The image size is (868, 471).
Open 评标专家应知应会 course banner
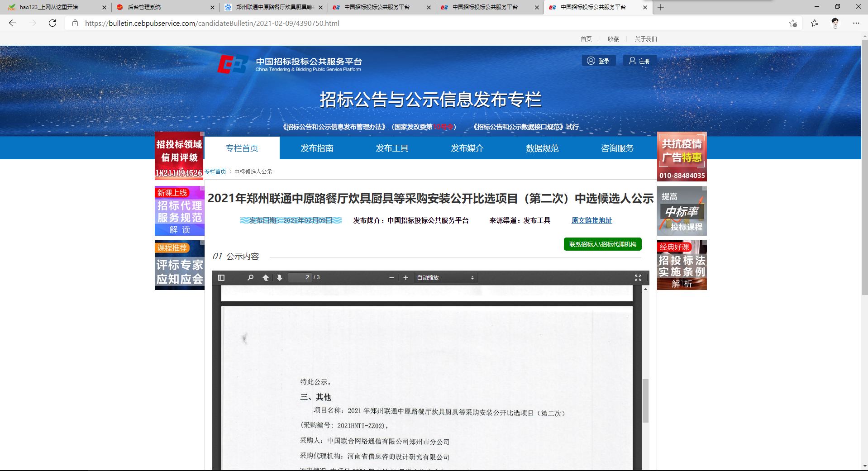click(x=180, y=265)
